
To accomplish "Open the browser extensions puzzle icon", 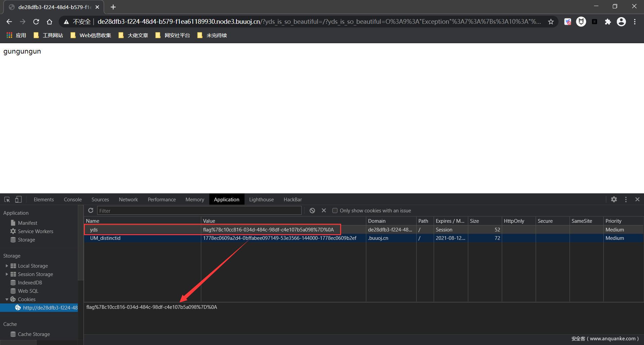I will click(607, 22).
